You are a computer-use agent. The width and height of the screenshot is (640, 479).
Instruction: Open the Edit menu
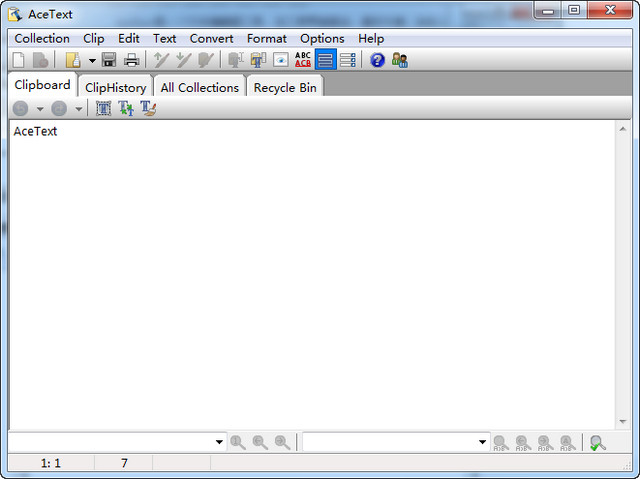point(129,38)
